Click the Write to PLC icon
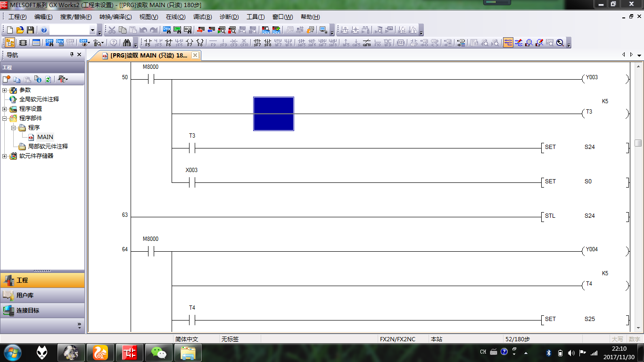This screenshot has height=362, width=644. [200, 30]
